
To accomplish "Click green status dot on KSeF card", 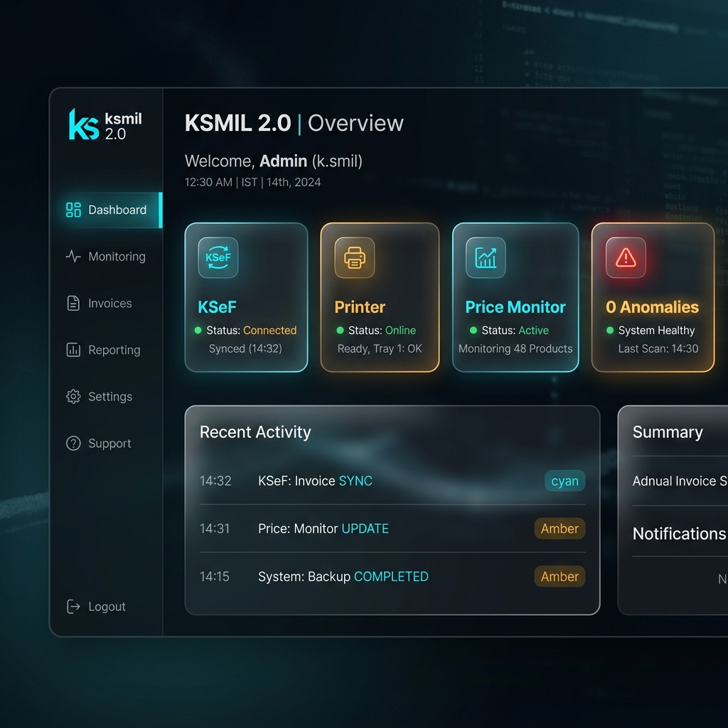I will (x=198, y=330).
